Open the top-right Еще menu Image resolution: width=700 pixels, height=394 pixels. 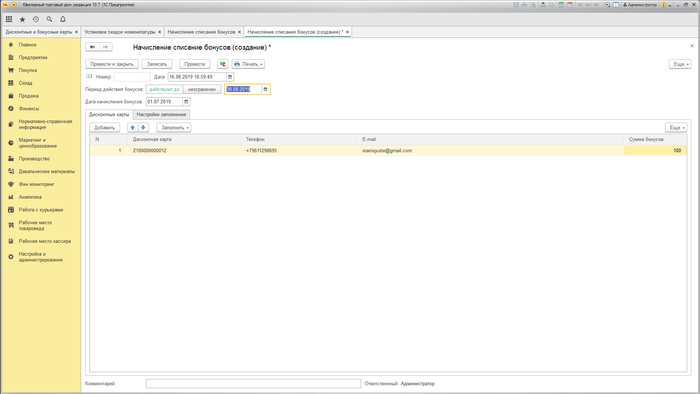(680, 64)
